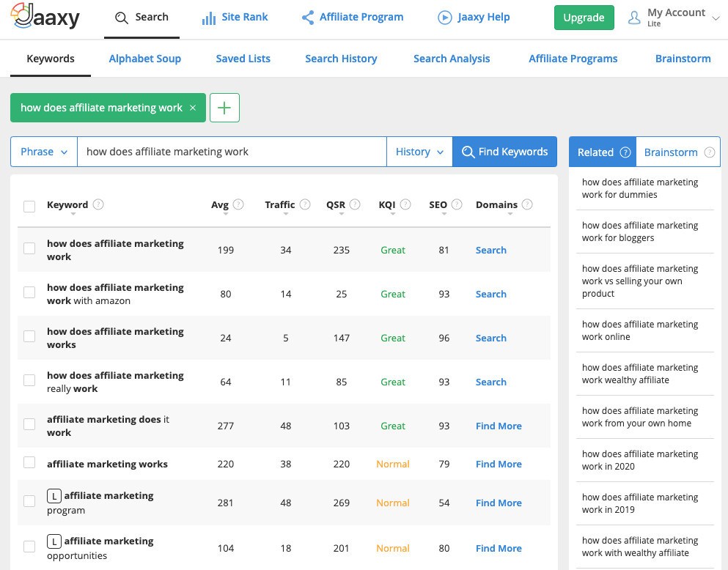
Task: Select related keyword 'work vs selling your own product'
Action: (640, 281)
